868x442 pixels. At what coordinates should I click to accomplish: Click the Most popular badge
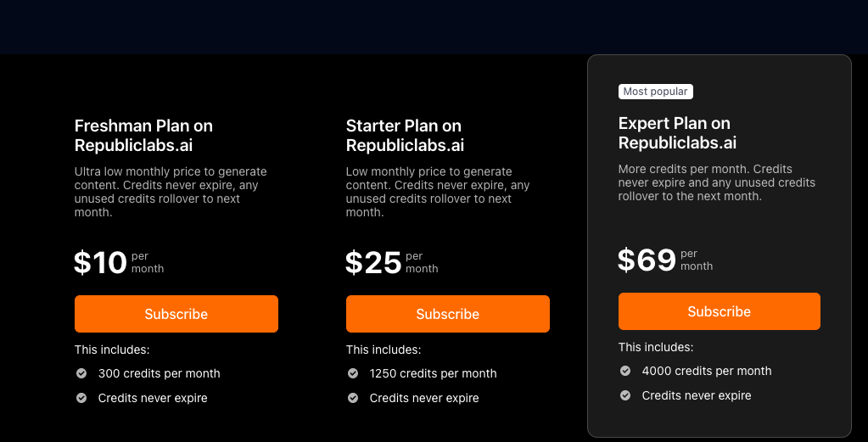coord(656,92)
